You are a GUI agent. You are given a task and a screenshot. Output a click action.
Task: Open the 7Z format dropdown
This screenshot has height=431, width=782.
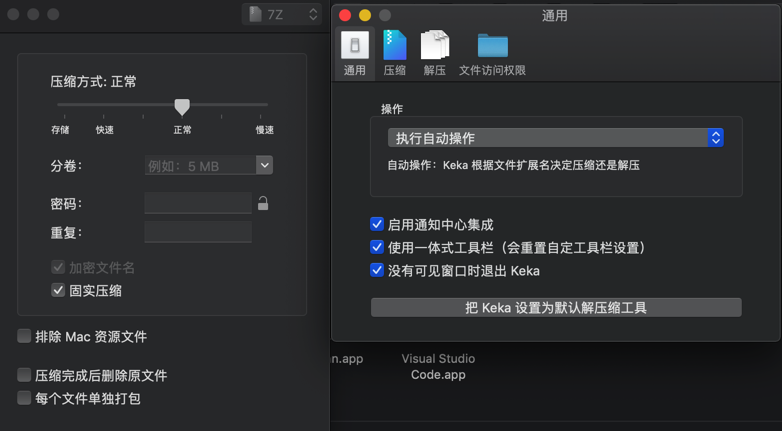[x=282, y=14]
